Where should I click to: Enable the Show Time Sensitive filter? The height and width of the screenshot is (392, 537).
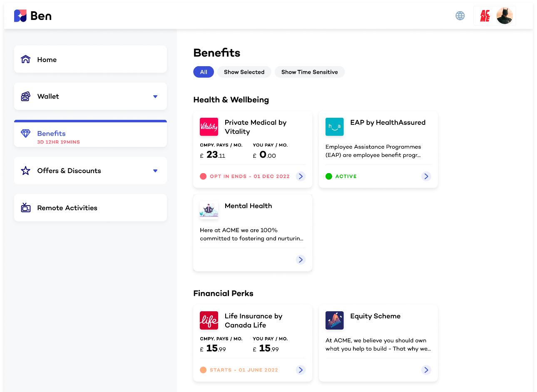[309, 72]
